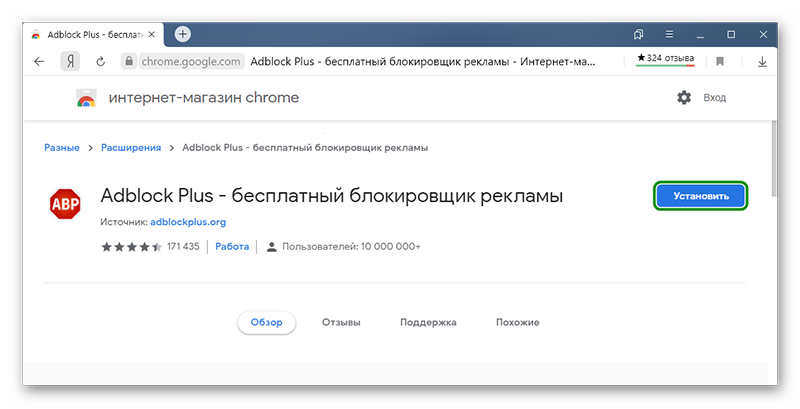This screenshot has width=800, height=409.
Task: Click the page vertical scrollbar
Action: pyautogui.click(x=774, y=158)
